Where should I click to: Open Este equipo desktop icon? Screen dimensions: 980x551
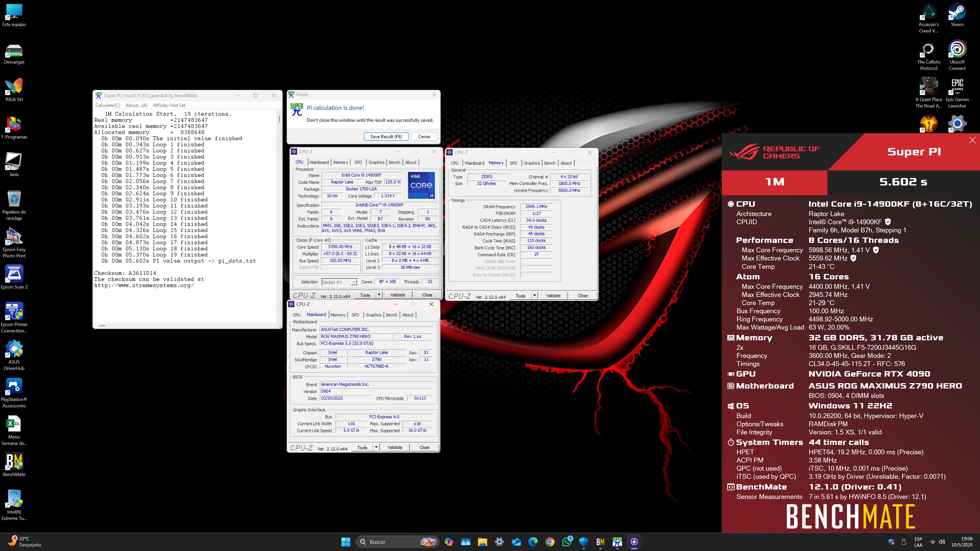coord(14,15)
